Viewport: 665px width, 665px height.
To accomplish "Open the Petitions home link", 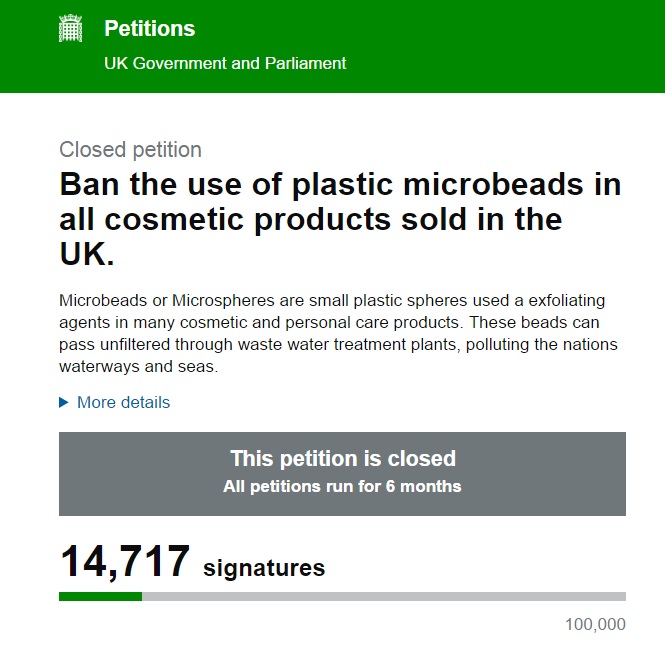I will pos(149,29).
